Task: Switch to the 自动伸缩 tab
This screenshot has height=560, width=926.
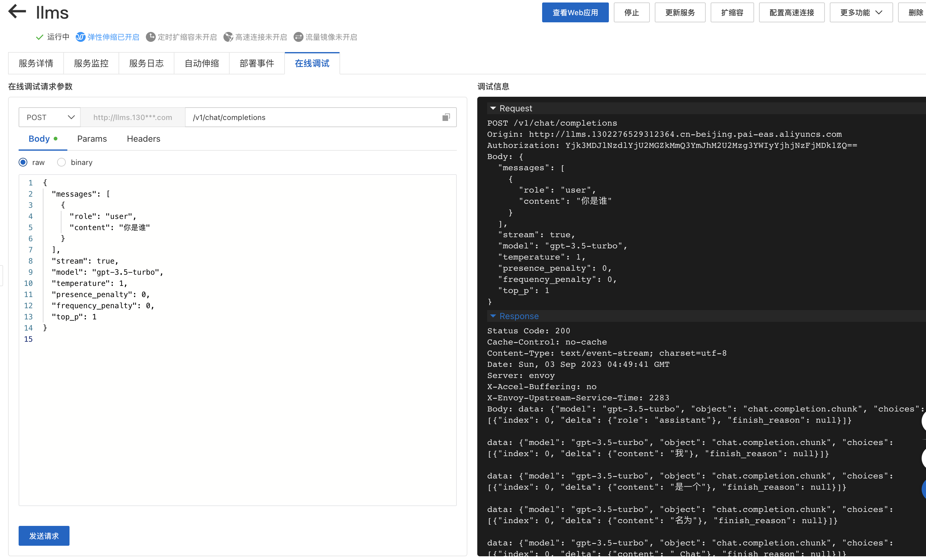Action: point(201,63)
